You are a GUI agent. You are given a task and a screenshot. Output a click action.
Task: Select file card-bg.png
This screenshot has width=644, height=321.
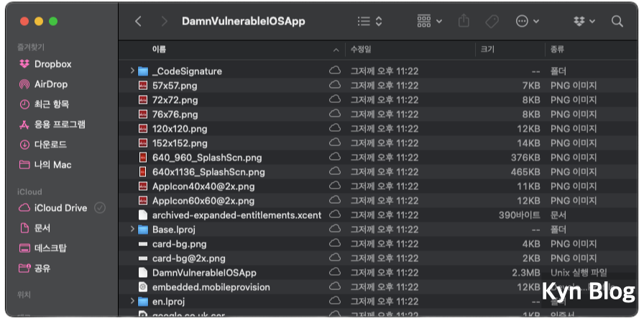(x=179, y=244)
